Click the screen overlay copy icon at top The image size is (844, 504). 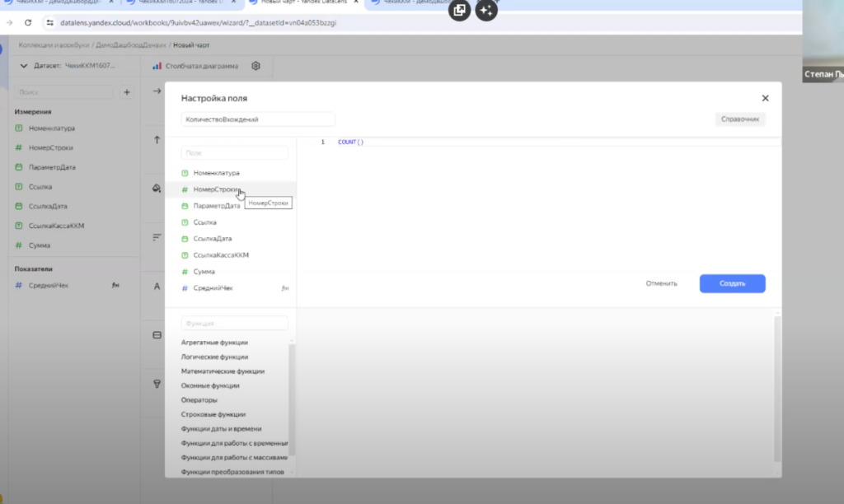click(459, 11)
